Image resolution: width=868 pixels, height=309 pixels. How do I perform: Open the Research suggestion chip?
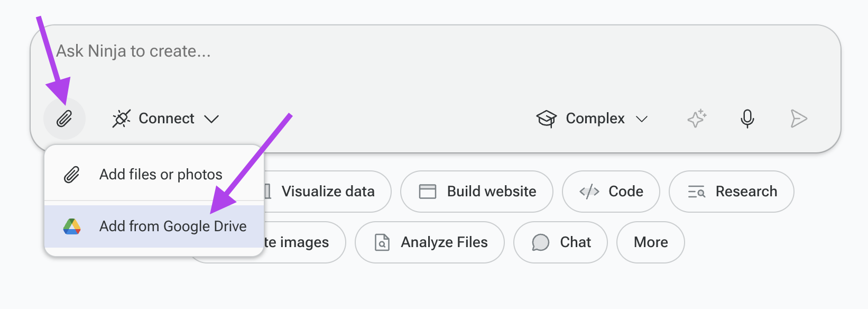[732, 192]
